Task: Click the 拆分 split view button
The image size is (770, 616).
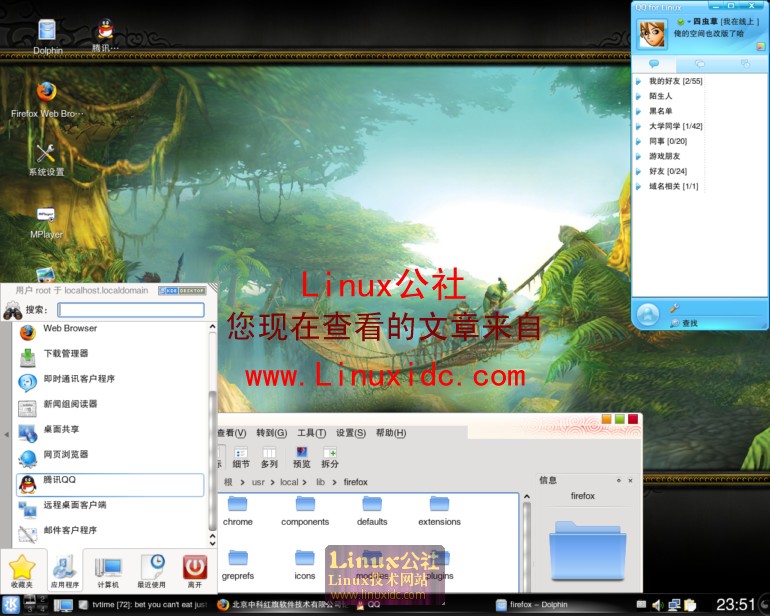Action: (330, 457)
